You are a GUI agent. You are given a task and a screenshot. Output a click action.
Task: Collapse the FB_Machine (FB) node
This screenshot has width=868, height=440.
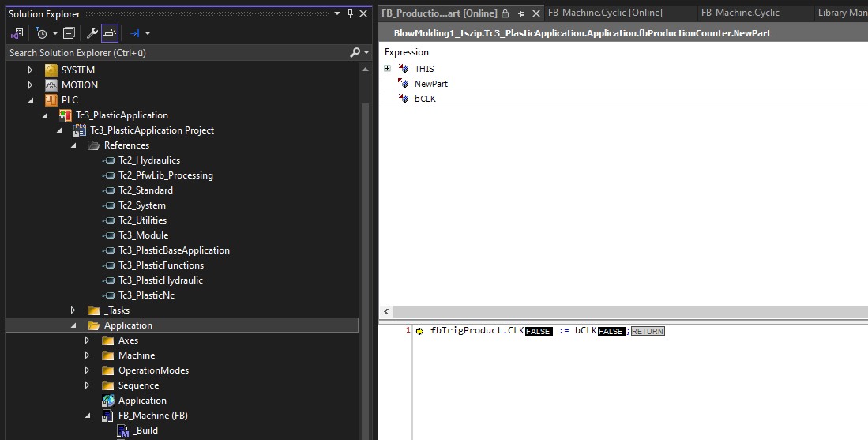[88, 415]
